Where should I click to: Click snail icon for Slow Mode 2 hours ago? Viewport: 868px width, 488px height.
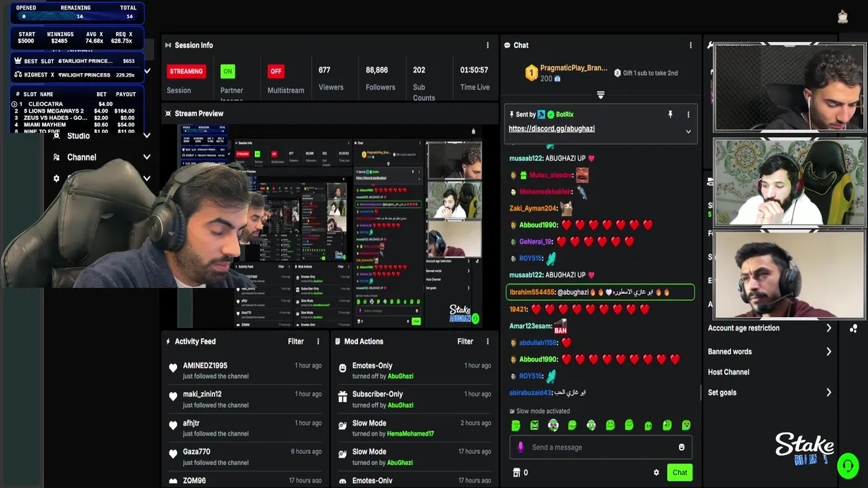point(342,426)
